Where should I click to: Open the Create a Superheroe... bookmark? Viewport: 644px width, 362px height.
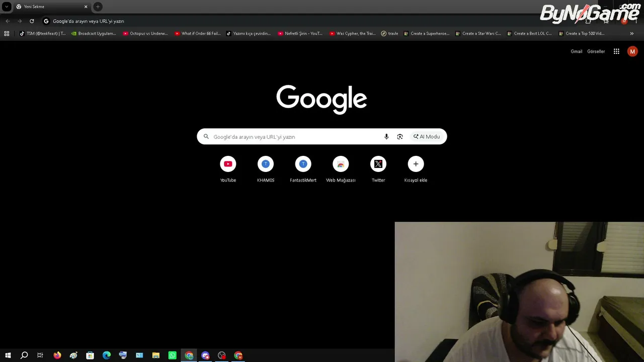427,34
